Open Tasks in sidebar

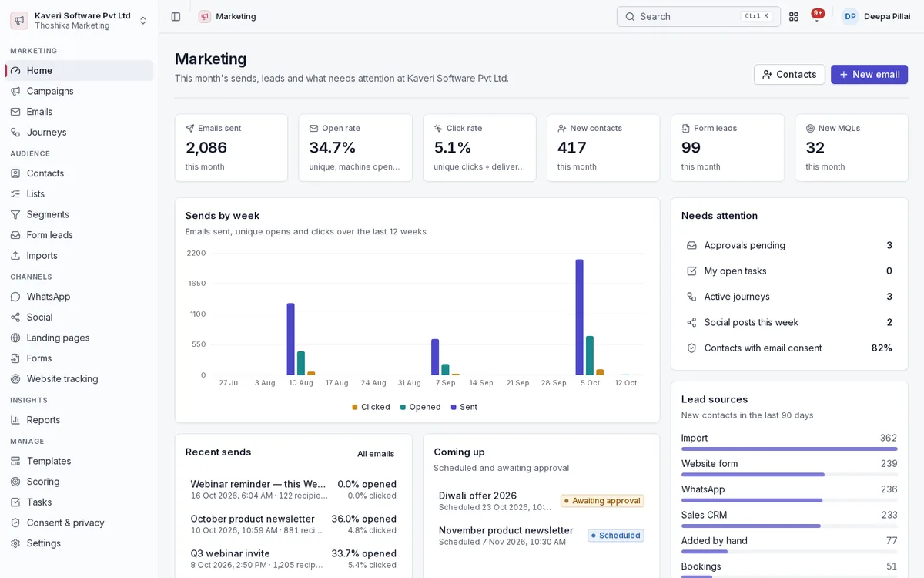(79, 502)
